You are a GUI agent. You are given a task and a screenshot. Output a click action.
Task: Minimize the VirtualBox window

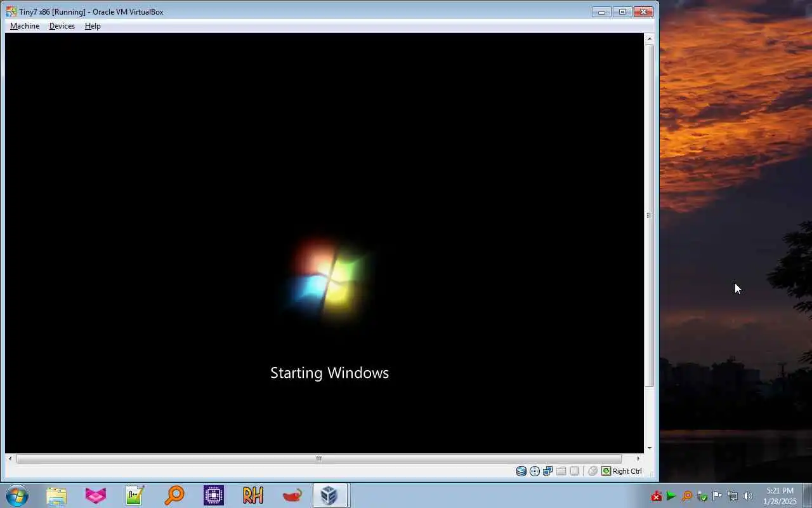pos(601,11)
